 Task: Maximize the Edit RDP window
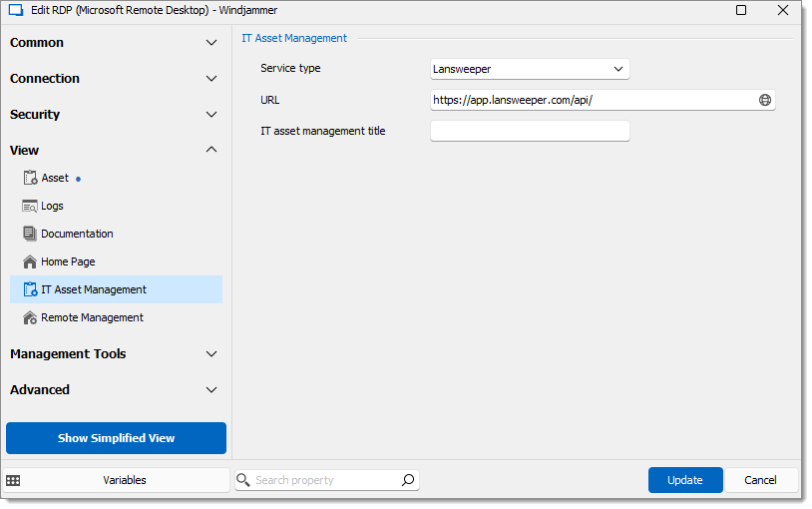[x=741, y=10]
